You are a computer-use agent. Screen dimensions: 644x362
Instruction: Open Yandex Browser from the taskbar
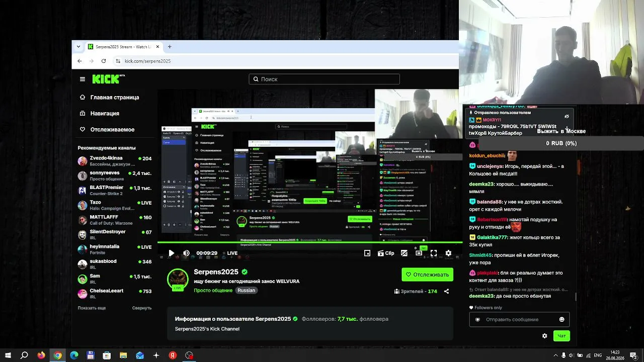pyautogui.click(x=173, y=355)
